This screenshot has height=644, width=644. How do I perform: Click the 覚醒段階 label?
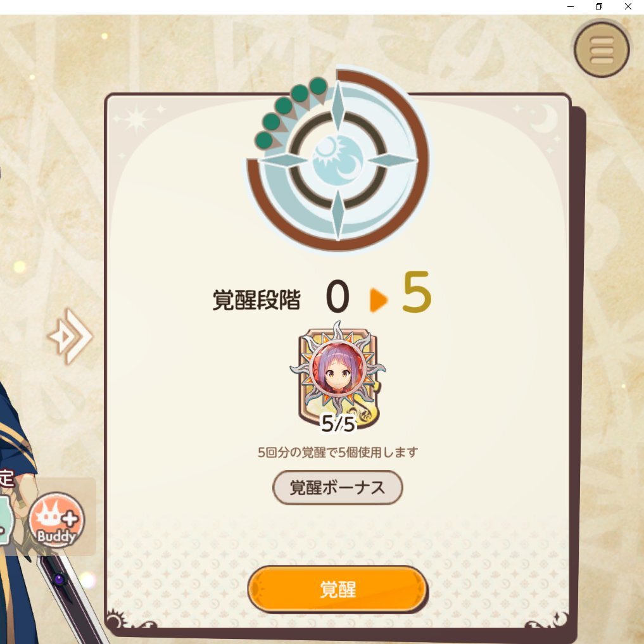(x=256, y=300)
